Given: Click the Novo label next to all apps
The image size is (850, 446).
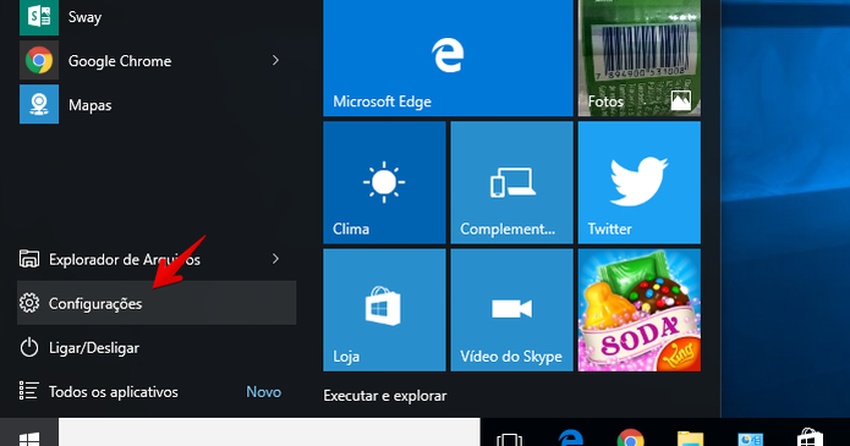Looking at the screenshot, I should tap(263, 392).
